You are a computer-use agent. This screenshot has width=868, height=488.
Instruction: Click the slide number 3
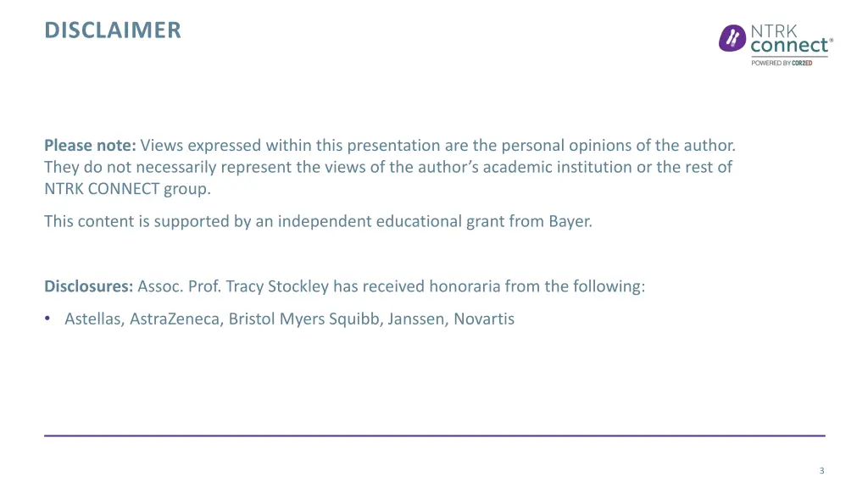[x=821, y=471]
